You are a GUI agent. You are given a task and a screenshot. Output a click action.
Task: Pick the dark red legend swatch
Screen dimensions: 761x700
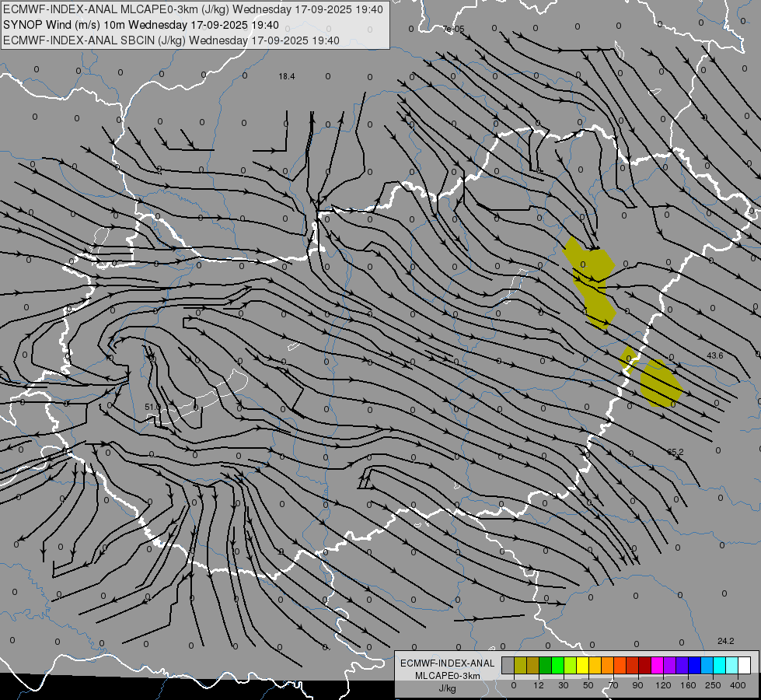(x=644, y=665)
